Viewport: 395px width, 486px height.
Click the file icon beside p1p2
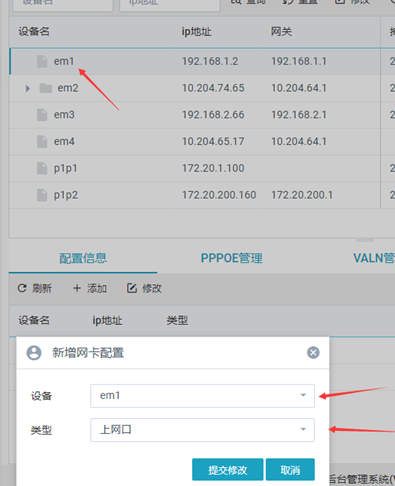pos(42,195)
